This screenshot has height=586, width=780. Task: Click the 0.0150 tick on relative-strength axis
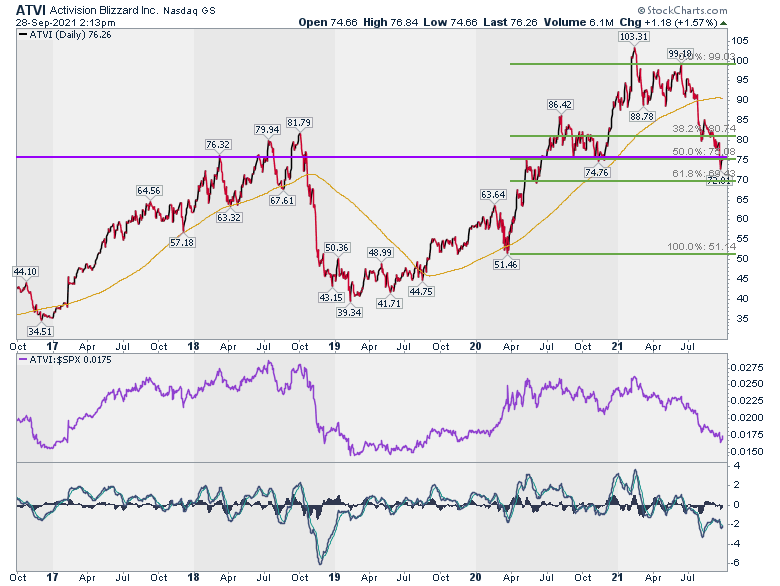click(747, 452)
